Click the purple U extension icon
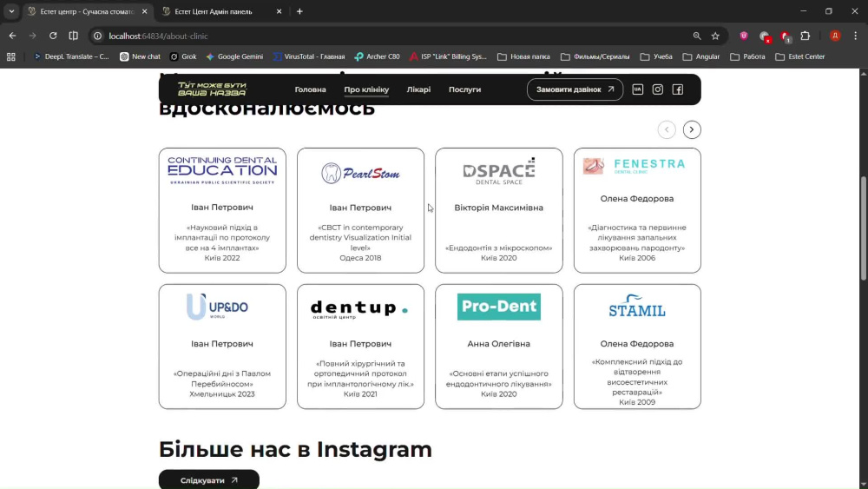Screen dimensions: 868x489 744,36
